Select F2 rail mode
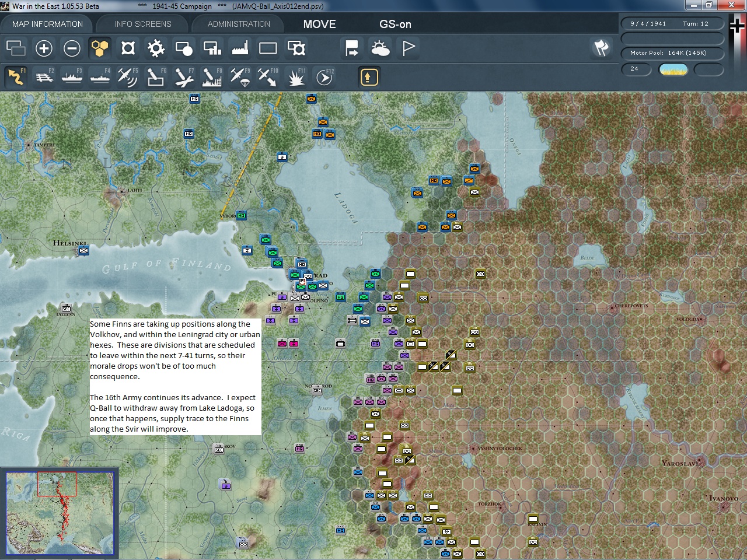747x560 pixels. (44, 76)
